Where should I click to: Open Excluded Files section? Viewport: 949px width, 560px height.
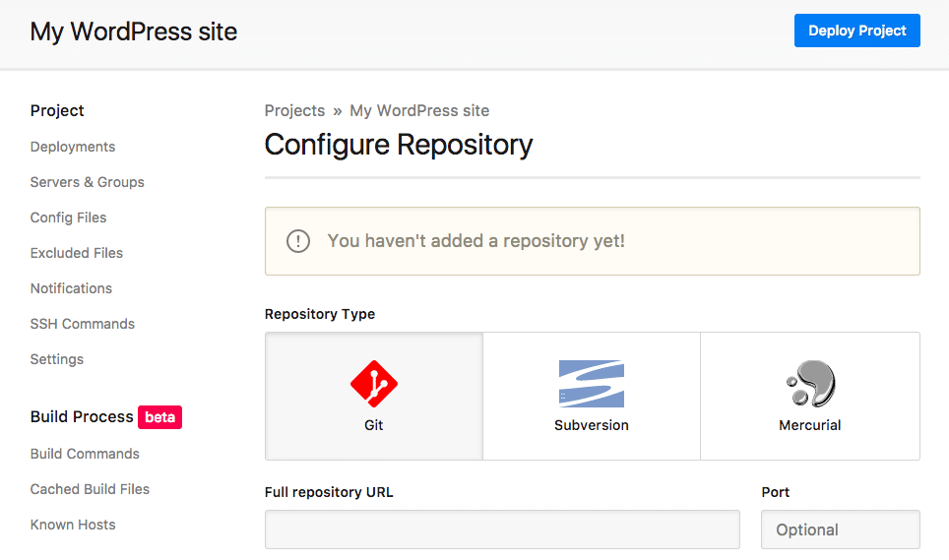pos(76,253)
